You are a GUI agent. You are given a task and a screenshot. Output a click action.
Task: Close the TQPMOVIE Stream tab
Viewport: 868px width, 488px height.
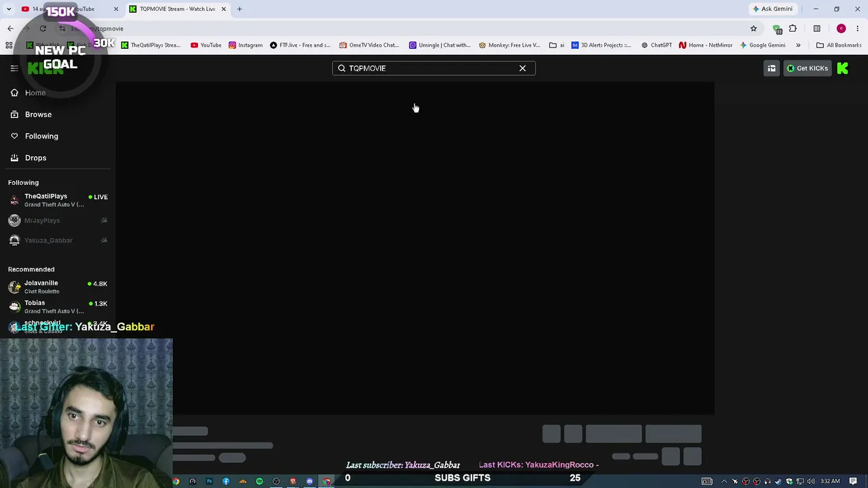(223, 9)
